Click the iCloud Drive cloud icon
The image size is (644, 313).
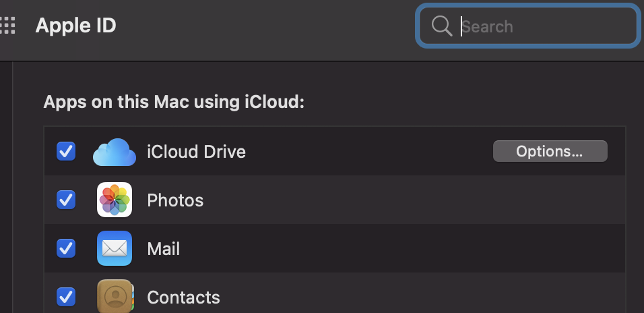(x=114, y=152)
